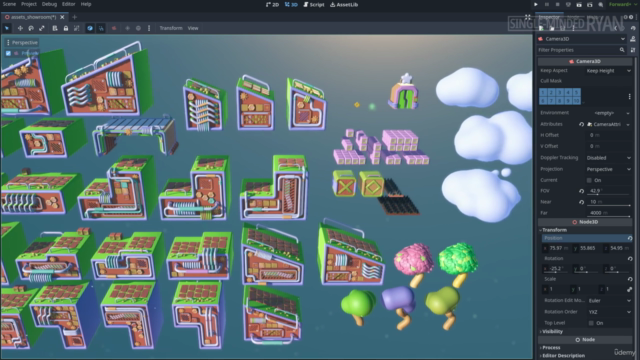Screen dimensions: 640x360
Task: Add a new scene tab
Action: point(74,17)
